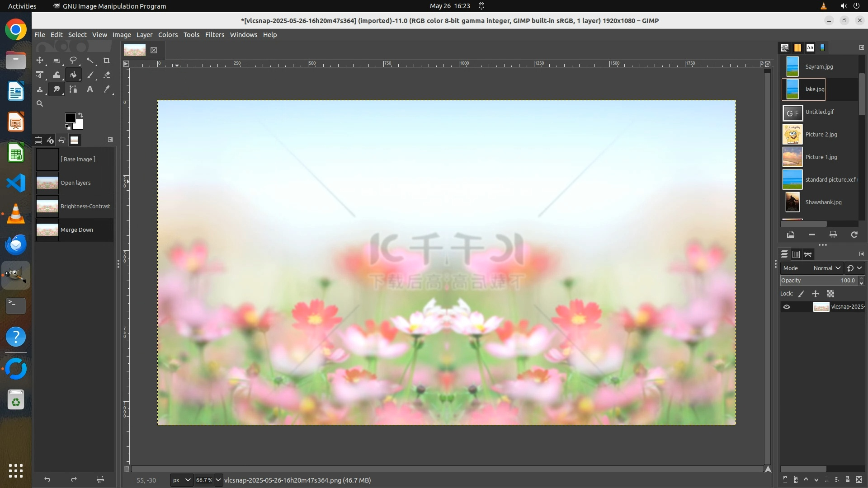Click the black foreground color swatch
The height and width of the screenshot is (488, 868).
pyautogui.click(x=70, y=118)
